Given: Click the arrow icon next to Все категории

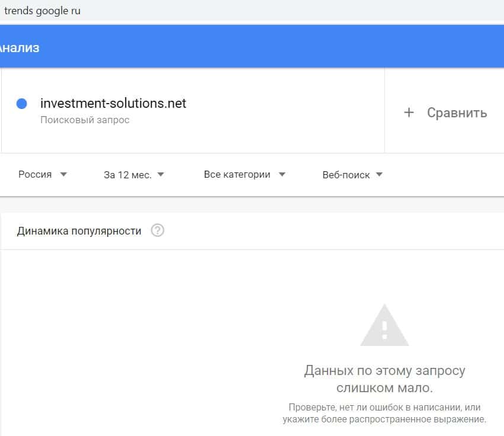Looking at the screenshot, I should (x=282, y=175).
